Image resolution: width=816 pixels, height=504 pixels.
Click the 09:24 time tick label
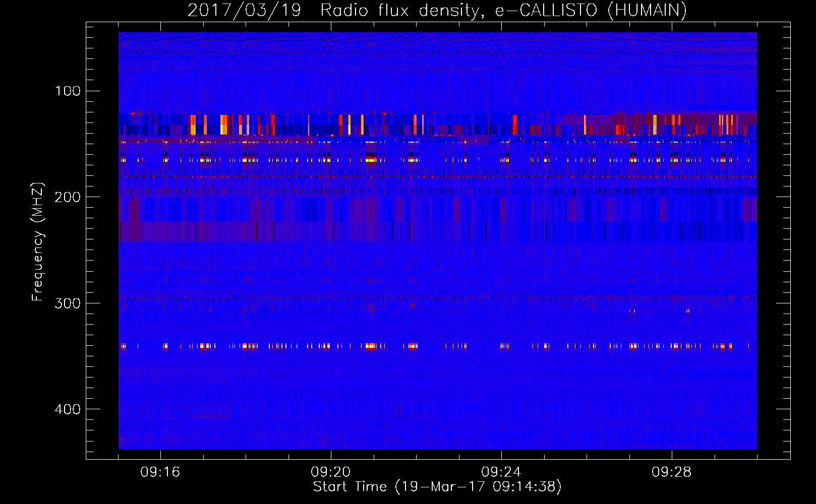pyautogui.click(x=501, y=472)
